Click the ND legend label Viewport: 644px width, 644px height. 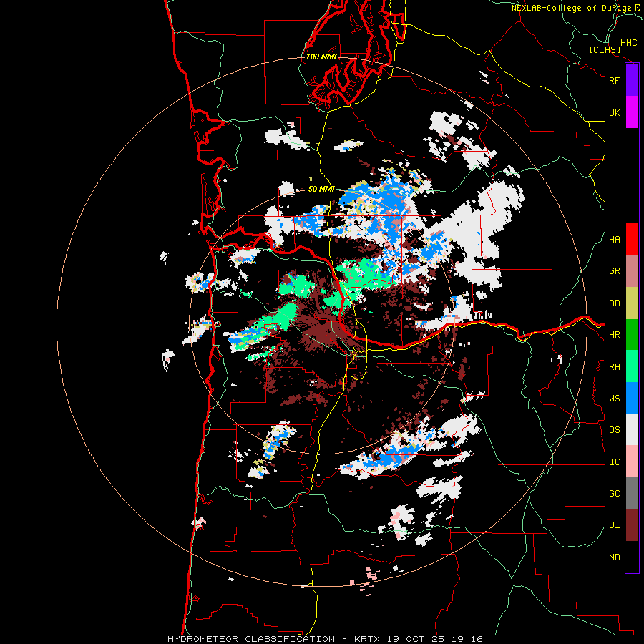[x=614, y=557]
